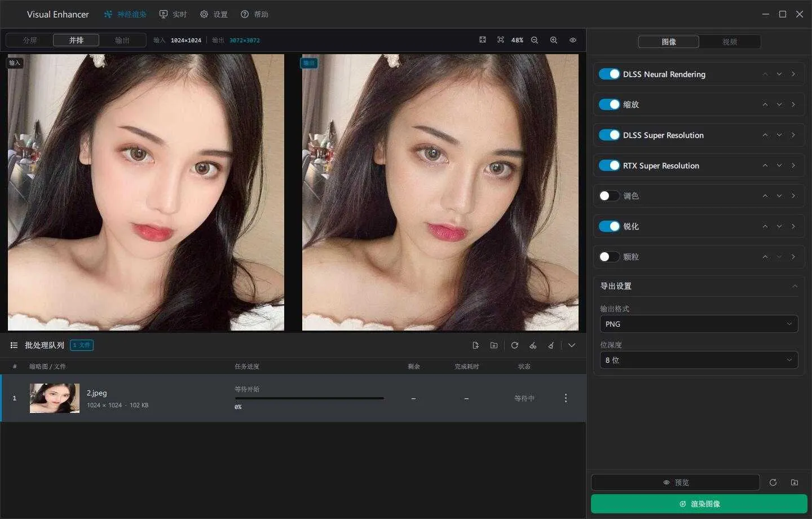Screen dimensions: 812x519
Task: Disable DLSS Super Resolution toggle
Action: [x=609, y=135]
